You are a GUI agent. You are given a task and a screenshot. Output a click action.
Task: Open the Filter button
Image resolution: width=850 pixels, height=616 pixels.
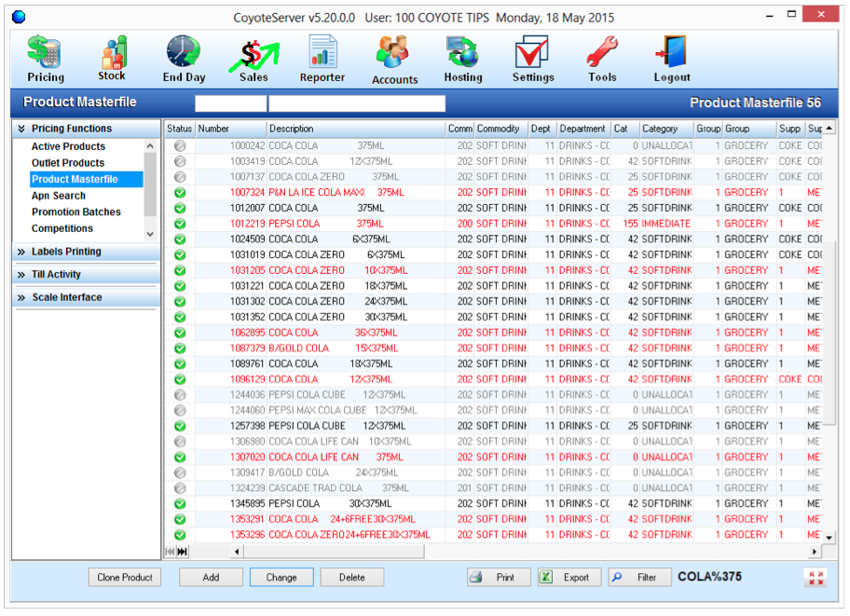click(640, 578)
